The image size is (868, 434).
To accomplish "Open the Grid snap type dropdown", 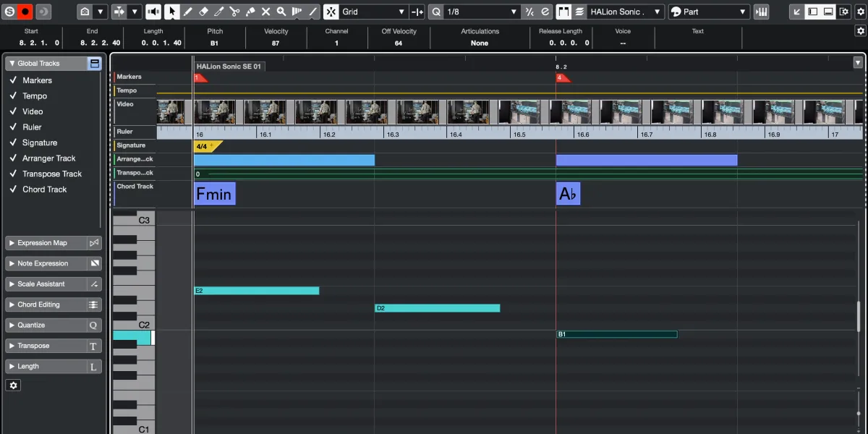I will point(373,12).
